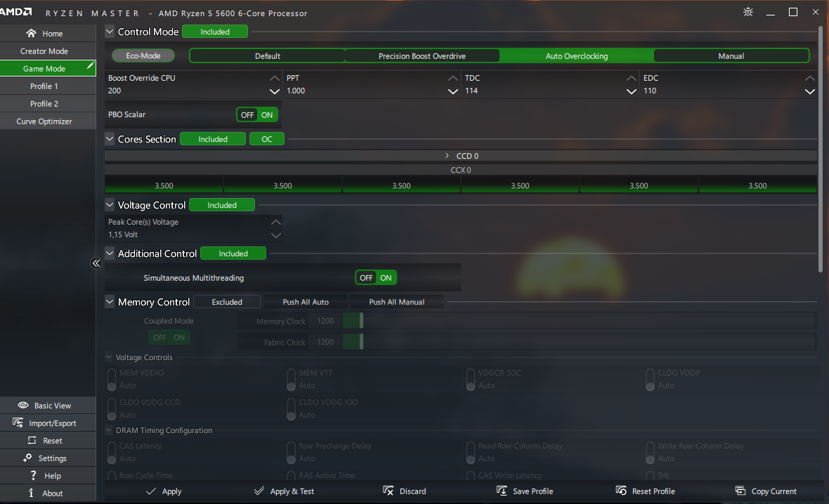This screenshot has width=829, height=504.
Task: Toggle Voltage Control Included button
Action: click(221, 205)
